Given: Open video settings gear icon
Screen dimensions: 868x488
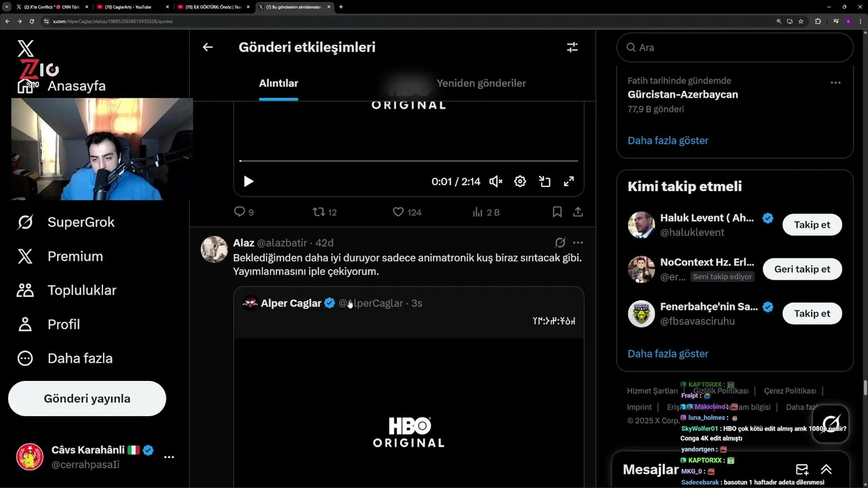Looking at the screenshot, I should [x=520, y=182].
